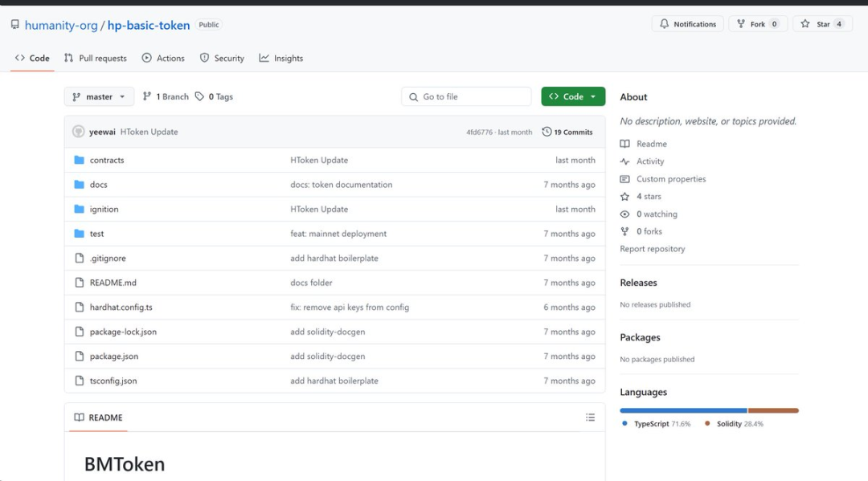Image resolution: width=868 pixels, height=481 pixels.
Task: Focus the Go to file search field
Action: coord(466,96)
